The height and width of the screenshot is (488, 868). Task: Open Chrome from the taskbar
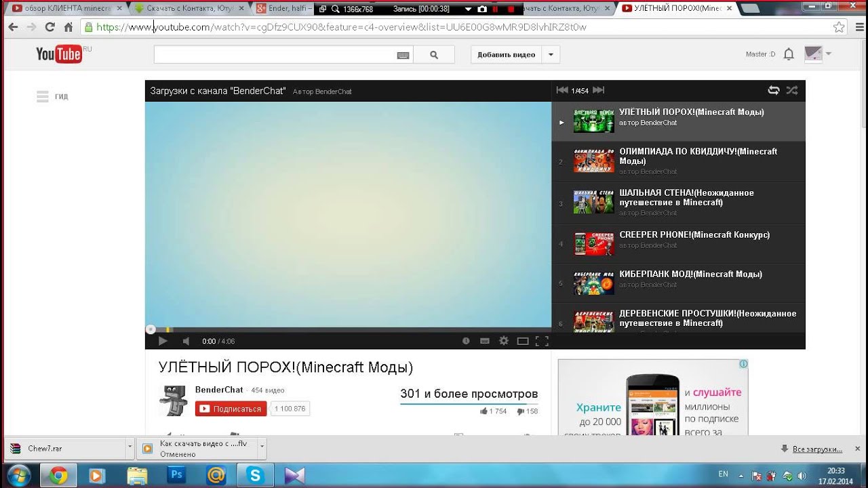(x=58, y=476)
